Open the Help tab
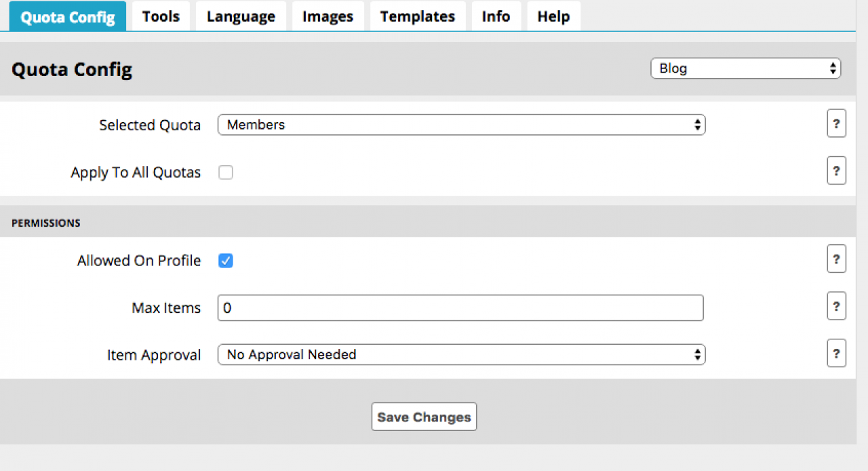 (553, 16)
